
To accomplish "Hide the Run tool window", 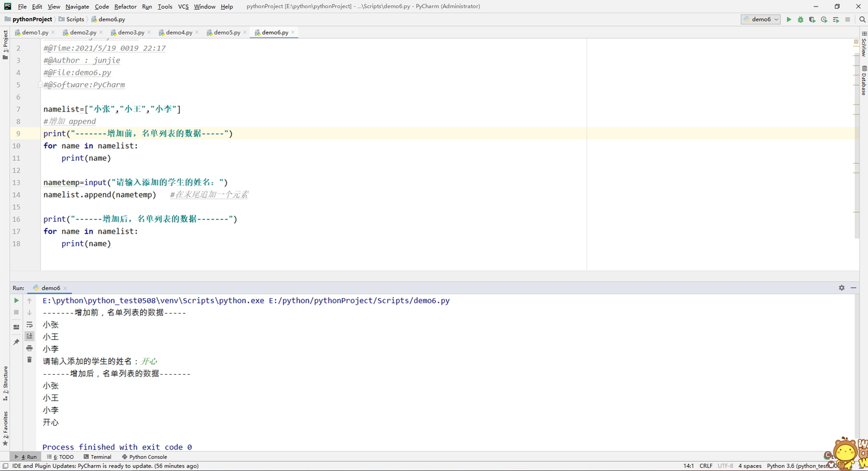I will (854, 288).
